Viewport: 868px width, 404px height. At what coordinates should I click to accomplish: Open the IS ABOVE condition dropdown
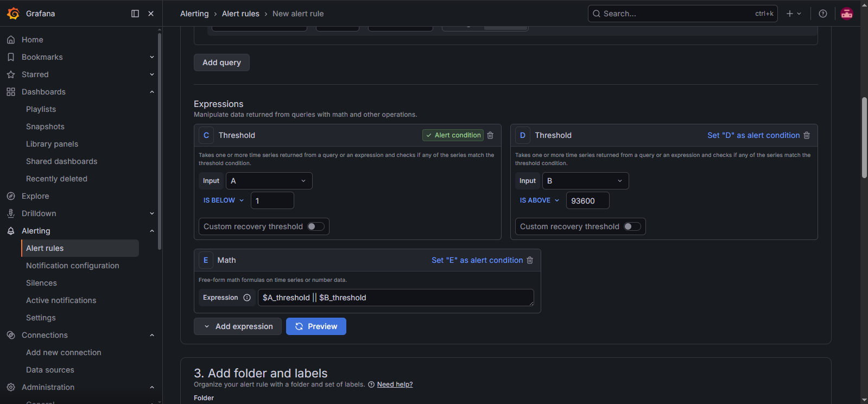(540, 200)
